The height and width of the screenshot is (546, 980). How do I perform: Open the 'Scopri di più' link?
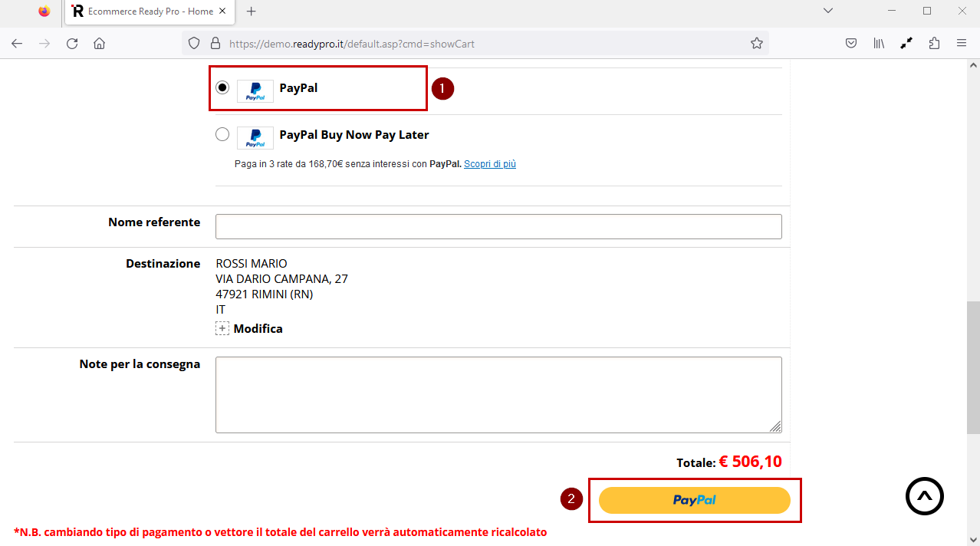pos(489,164)
